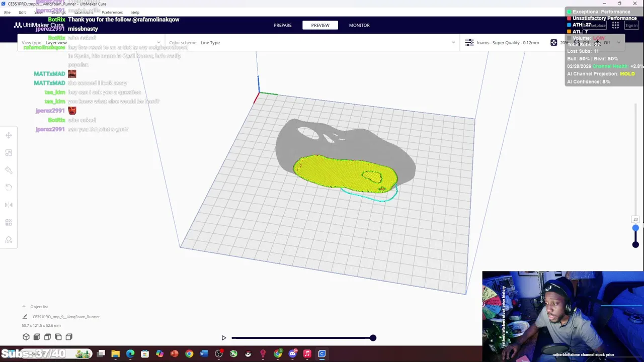Select the Move tool in left toolbar
The width and height of the screenshot is (644, 362).
point(9,135)
